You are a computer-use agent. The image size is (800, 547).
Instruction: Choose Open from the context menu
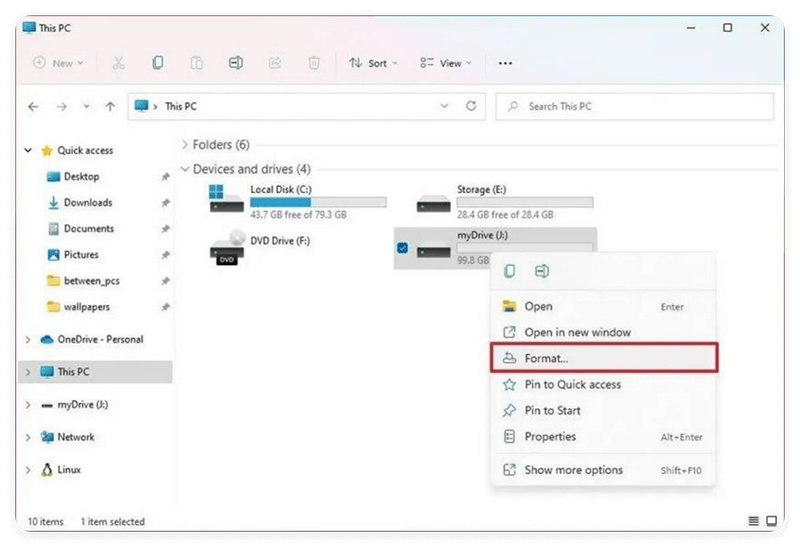603,306
